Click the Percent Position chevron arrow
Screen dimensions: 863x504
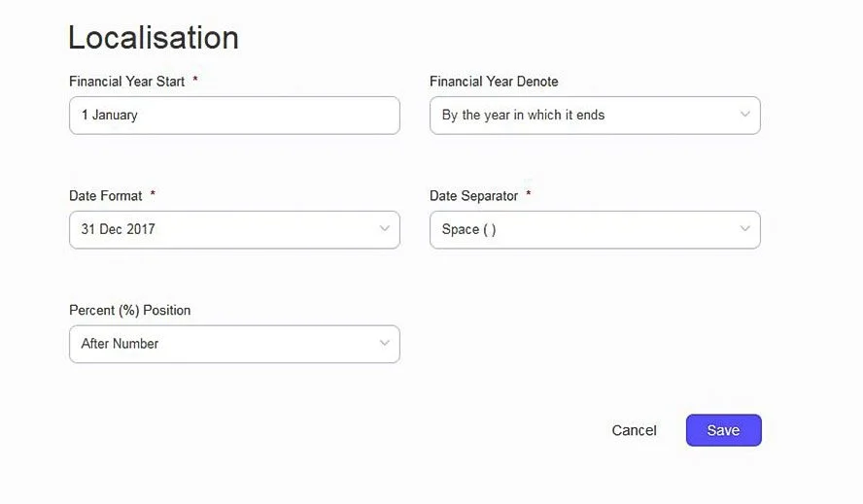pyautogui.click(x=384, y=344)
